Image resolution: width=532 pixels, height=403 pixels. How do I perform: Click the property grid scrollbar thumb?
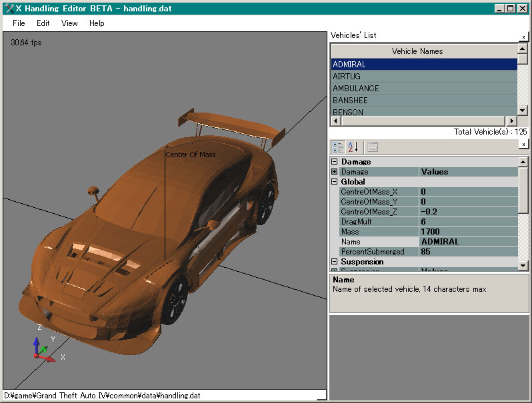[523, 190]
